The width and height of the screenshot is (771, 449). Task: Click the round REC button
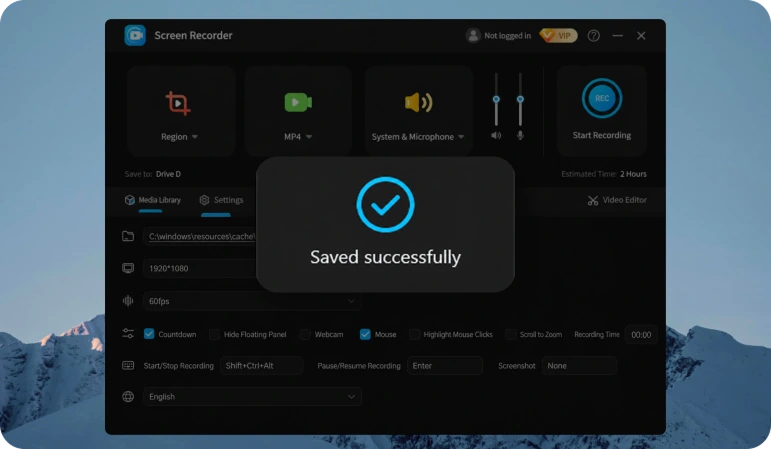point(602,98)
